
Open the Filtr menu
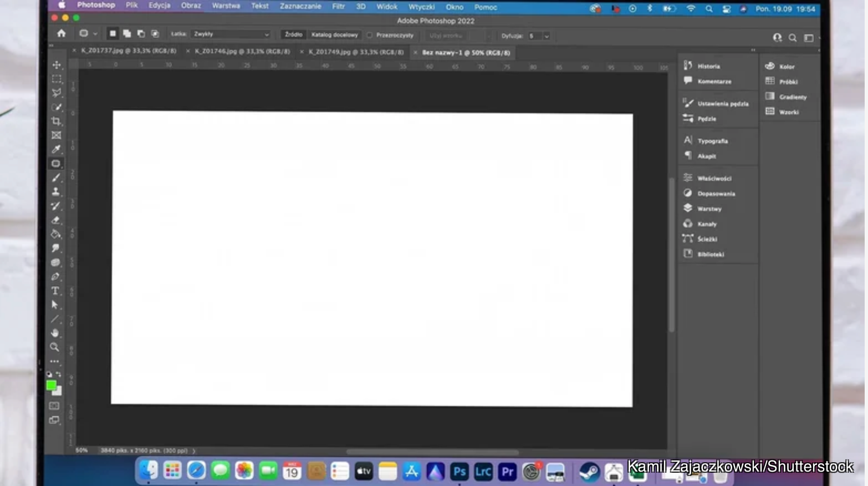pyautogui.click(x=338, y=7)
